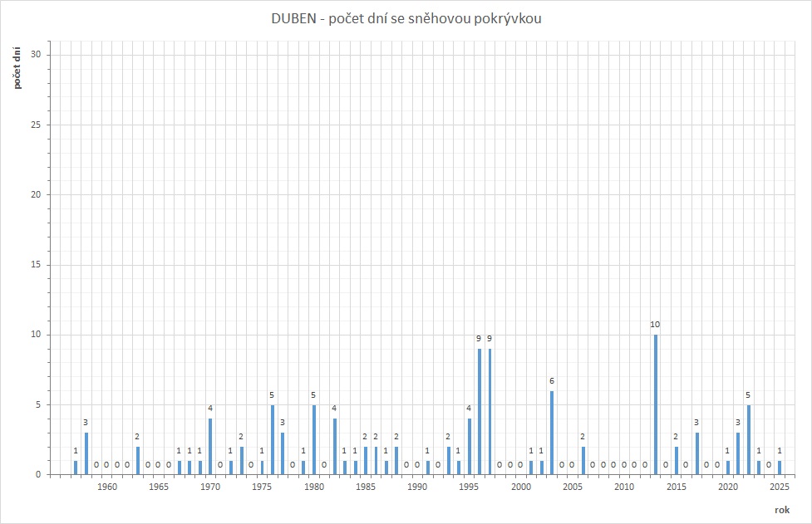Select the 1982 bar with value 4
Image resolution: width=812 pixels, height=524 pixels.
(335, 447)
